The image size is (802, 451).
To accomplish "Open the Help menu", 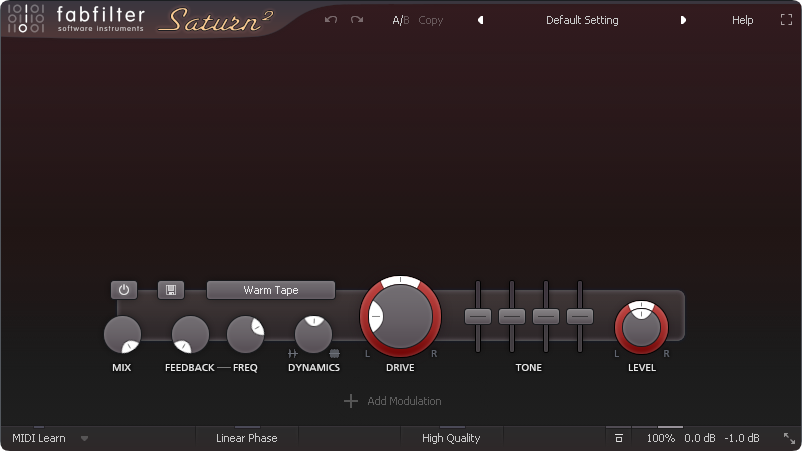I will pyautogui.click(x=742, y=20).
